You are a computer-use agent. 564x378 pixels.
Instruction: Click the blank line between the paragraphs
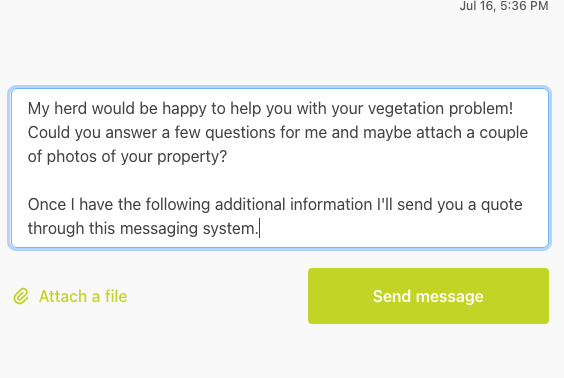pyautogui.click(x=280, y=181)
